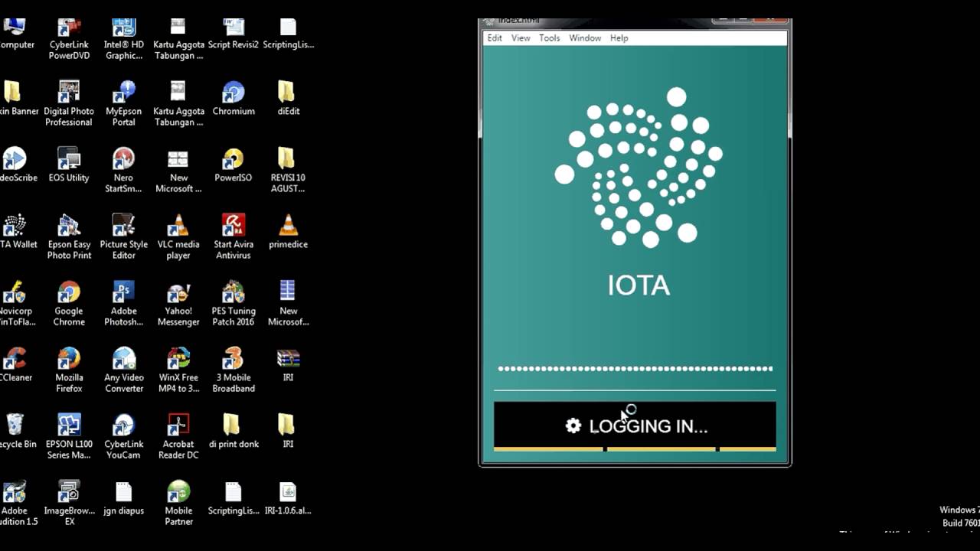Select the CyberLink PowerDVD desktop icon
The height and width of the screenshot is (551, 980).
click(x=69, y=38)
